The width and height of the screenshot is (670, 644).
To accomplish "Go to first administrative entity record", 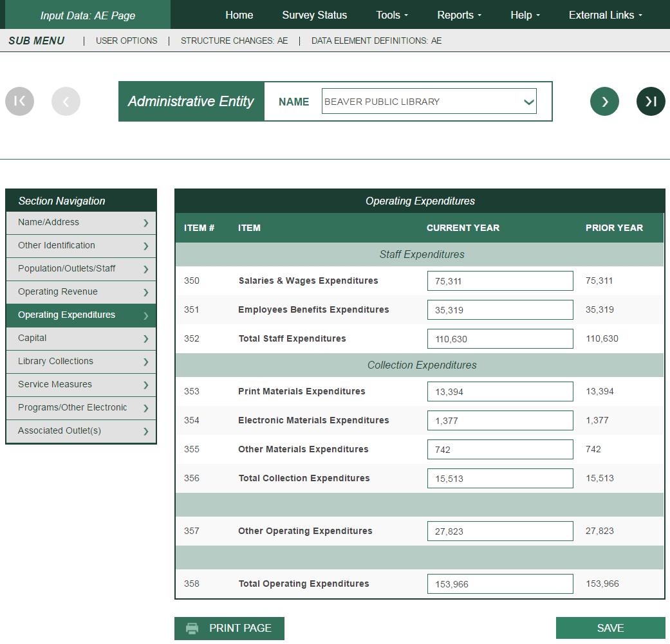I will coord(19,101).
